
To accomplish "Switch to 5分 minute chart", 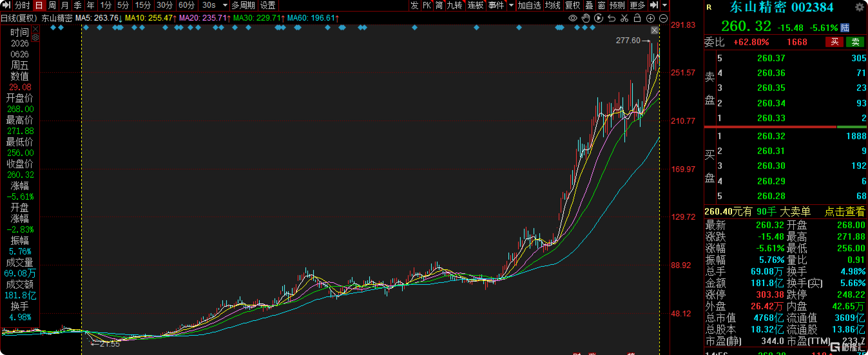I will [x=123, y=5].
